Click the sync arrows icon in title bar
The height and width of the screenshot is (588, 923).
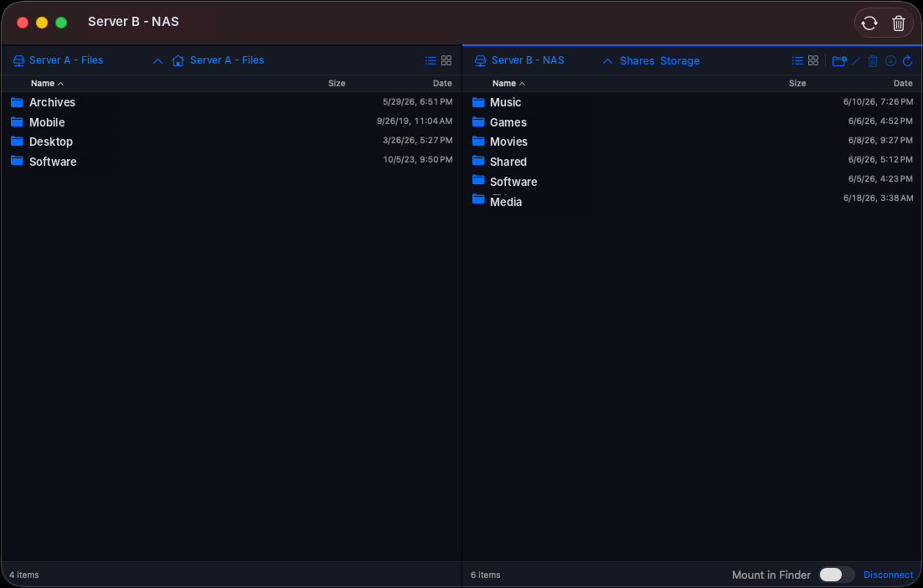[x=869, y=23]
